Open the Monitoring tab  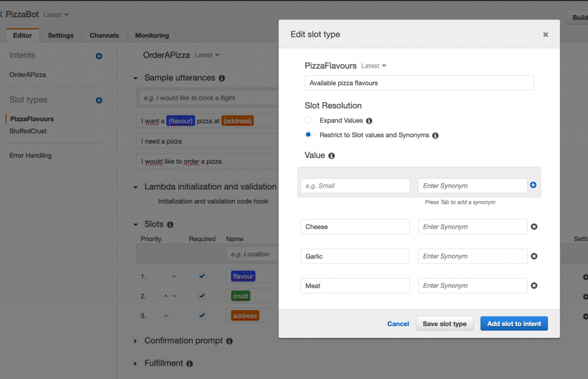pyautogui.click(x=152, y=36)
